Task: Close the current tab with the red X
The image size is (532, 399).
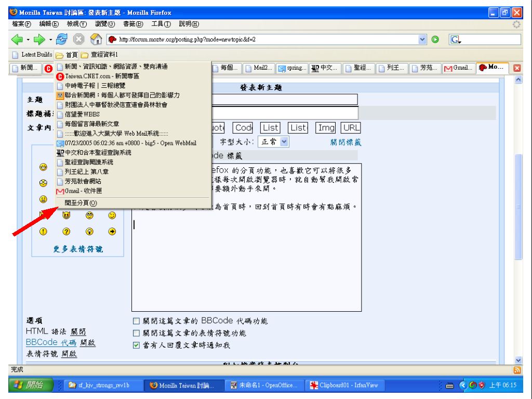Action: (x=517, y=68)
